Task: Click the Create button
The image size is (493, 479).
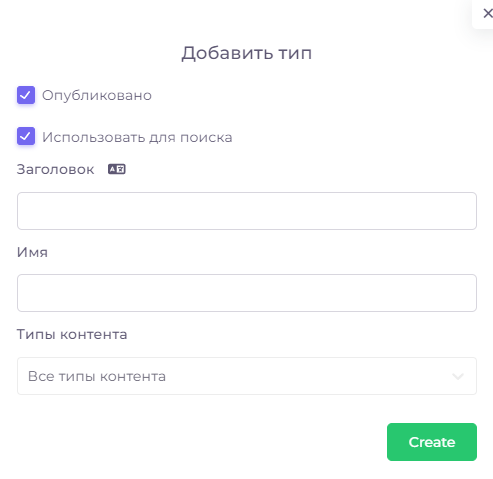Action: 432,442
